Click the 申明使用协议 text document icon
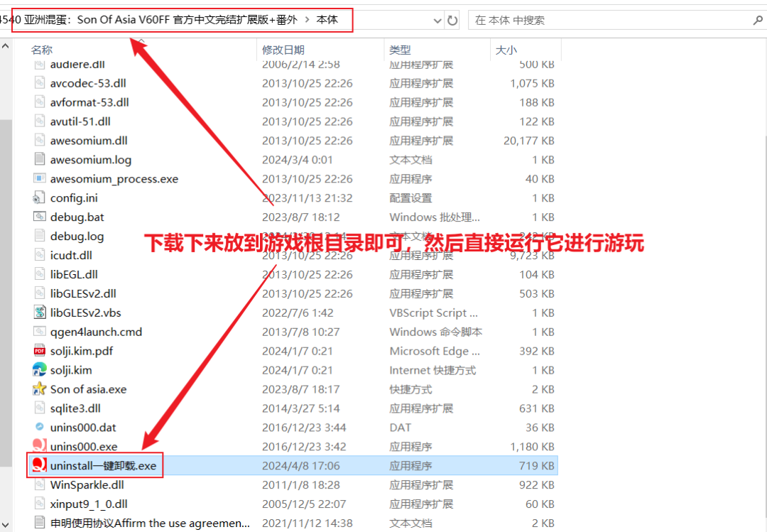 (40, 523)
